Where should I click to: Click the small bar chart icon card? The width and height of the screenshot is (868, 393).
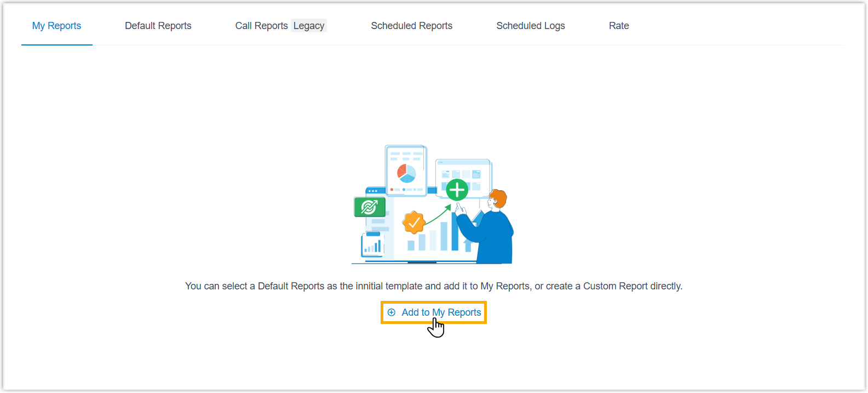coord(372,245)
